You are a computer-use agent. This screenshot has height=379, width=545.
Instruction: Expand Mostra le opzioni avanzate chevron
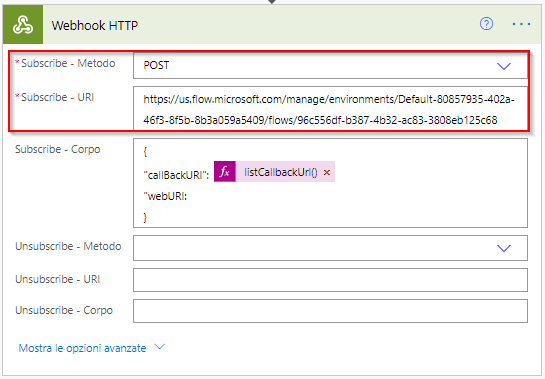[160, 347]
